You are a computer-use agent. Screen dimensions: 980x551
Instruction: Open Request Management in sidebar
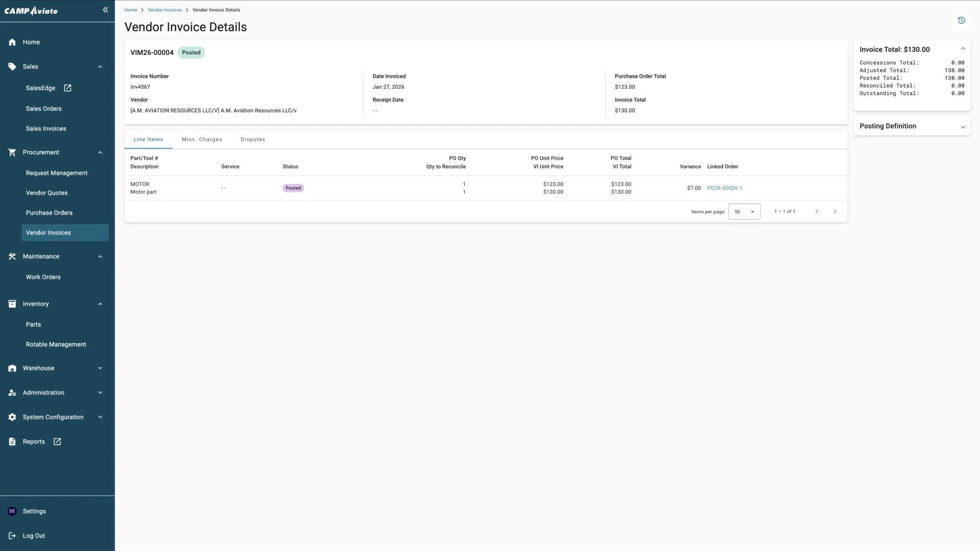tap(57, 173)
